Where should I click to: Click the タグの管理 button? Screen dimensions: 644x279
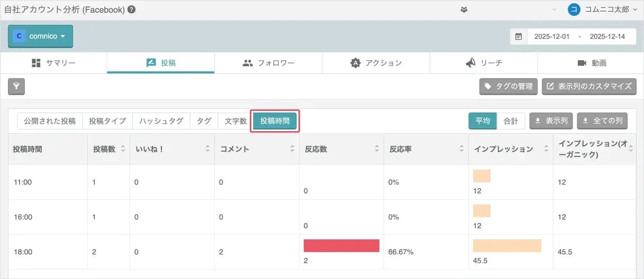509,86
